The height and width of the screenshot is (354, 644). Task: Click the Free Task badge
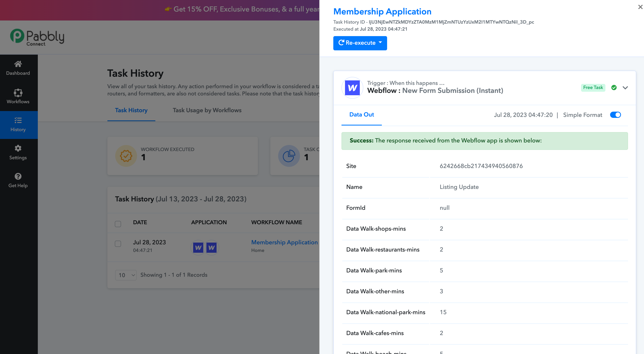click(593, 88)
